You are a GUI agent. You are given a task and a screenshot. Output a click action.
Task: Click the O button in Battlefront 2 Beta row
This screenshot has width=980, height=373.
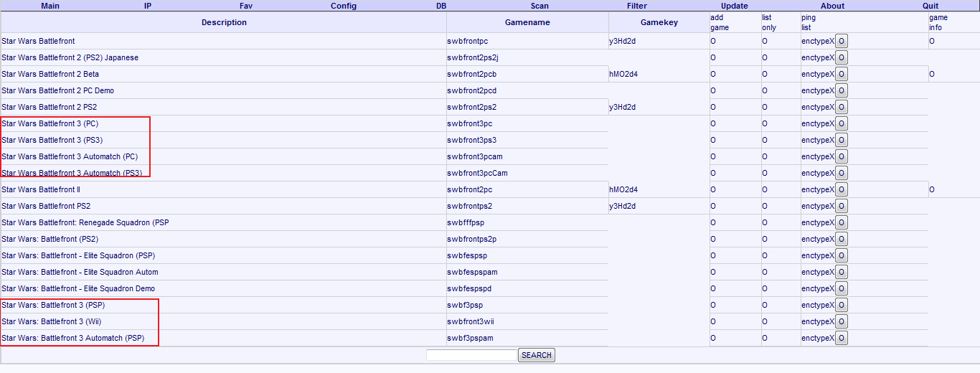pos(841,74)
